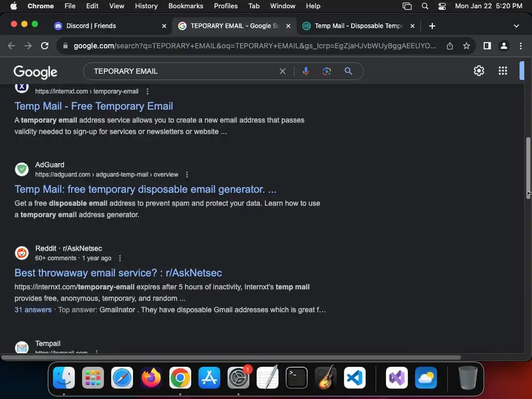Open Launchpad from the dock

tap(93, 378)
